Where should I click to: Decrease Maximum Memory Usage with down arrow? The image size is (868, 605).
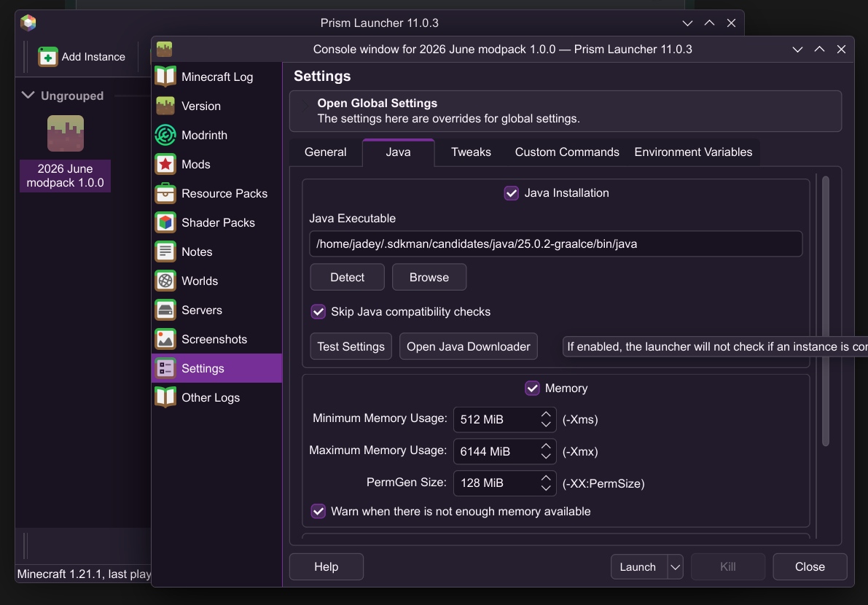[546, 456]
